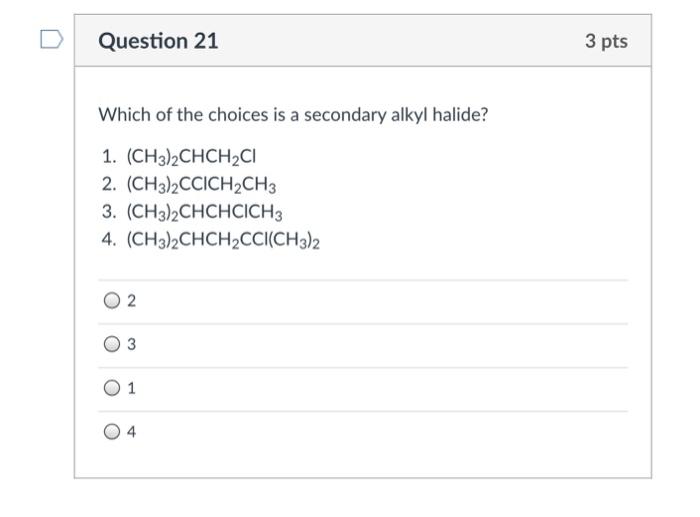Click list number '4.' before the fourth formula
Image resolution: width=700 pixels, height=517 pixels.
pyautogui.click(x=109, y=239)
